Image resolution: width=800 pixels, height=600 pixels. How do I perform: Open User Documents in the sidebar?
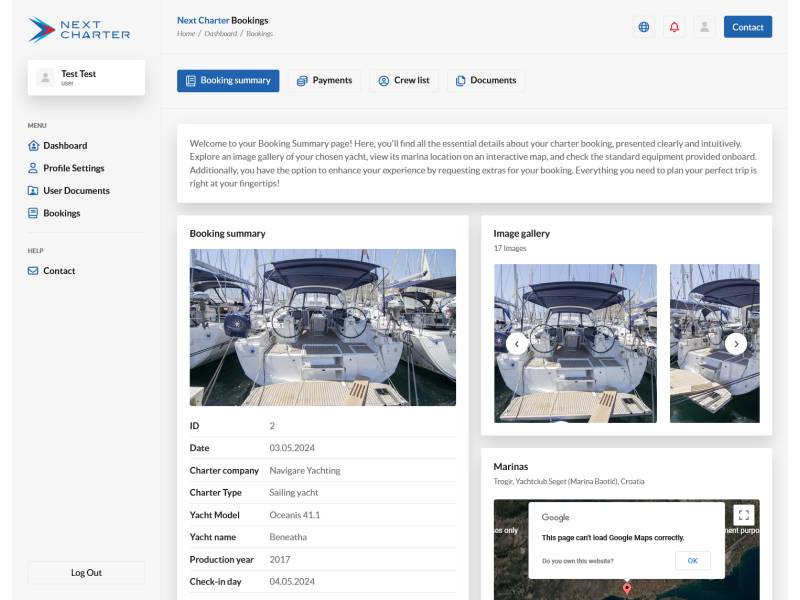pyautogui.click(x=69, y=190)
